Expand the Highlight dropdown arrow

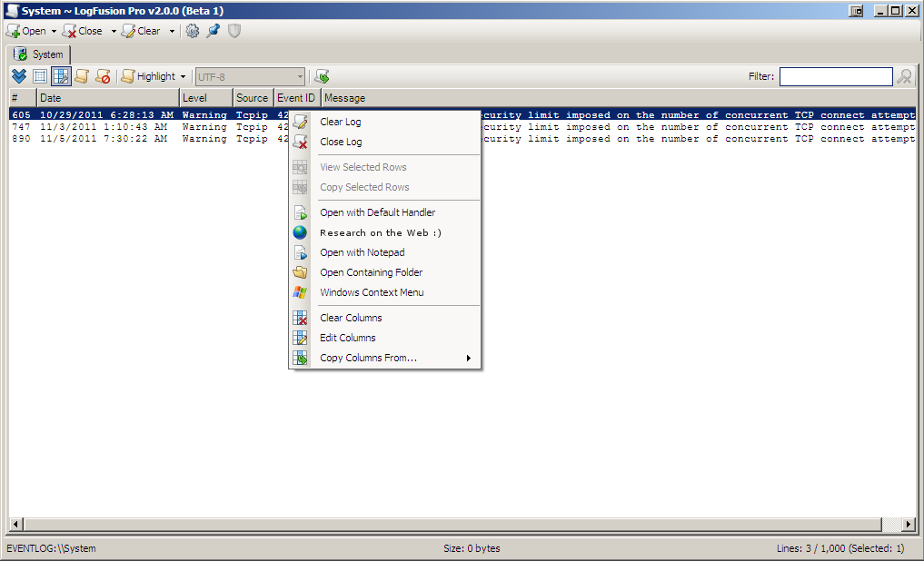point(183,76)
